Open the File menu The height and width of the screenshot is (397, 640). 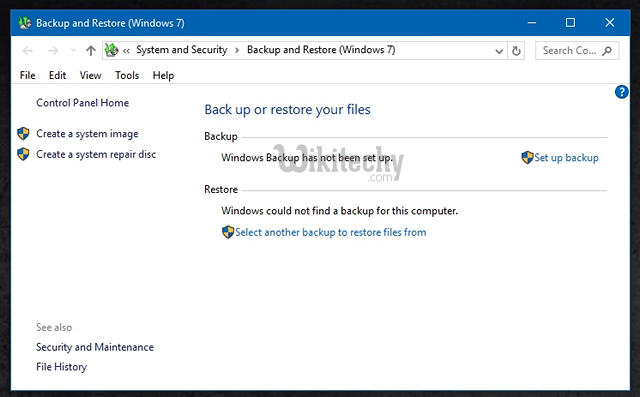tap(27, 75)
